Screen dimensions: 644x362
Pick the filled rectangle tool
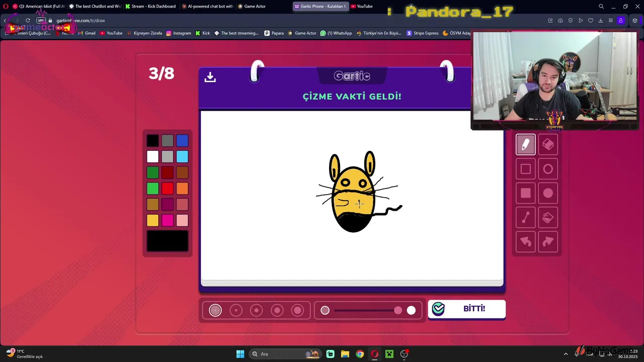pos(525,193)
